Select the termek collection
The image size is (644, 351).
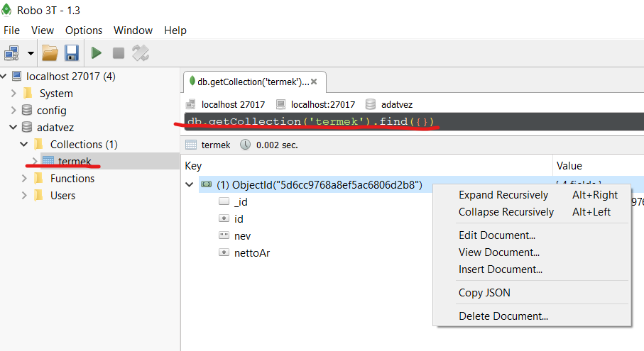[75, 161]
